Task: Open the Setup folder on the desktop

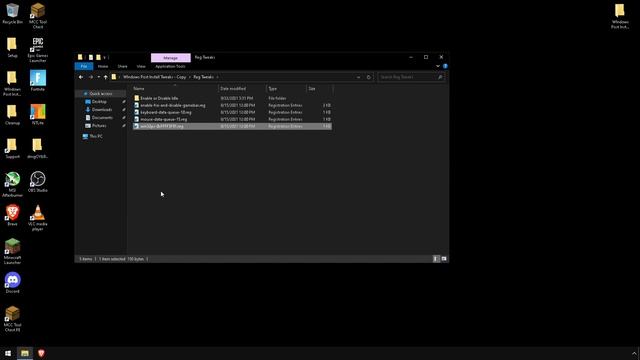Action: (12, 47)
